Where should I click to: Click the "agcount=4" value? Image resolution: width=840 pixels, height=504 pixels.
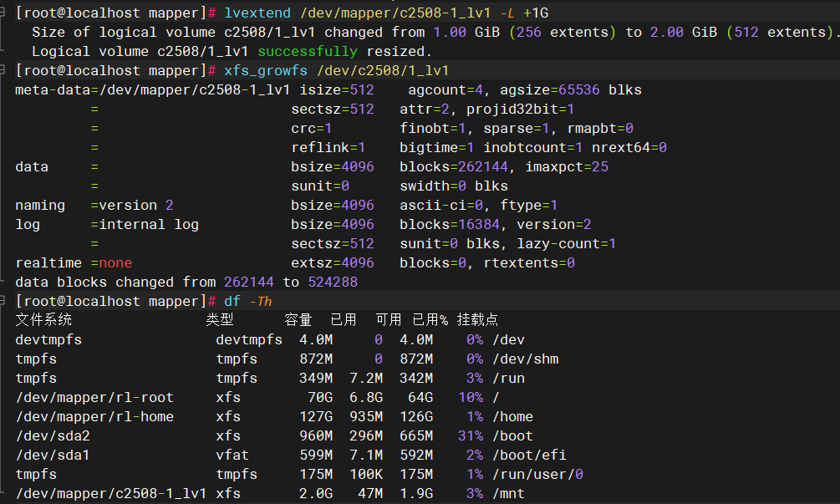click(445, 90)
